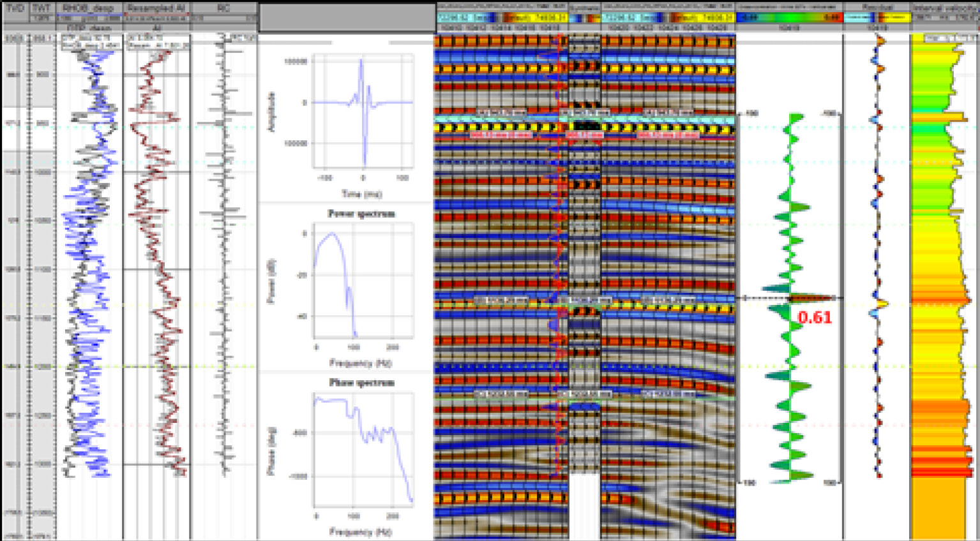Screen dimensions: 980x541
Task: Click the Residual track color bar
Action: (x=876, y=19)
